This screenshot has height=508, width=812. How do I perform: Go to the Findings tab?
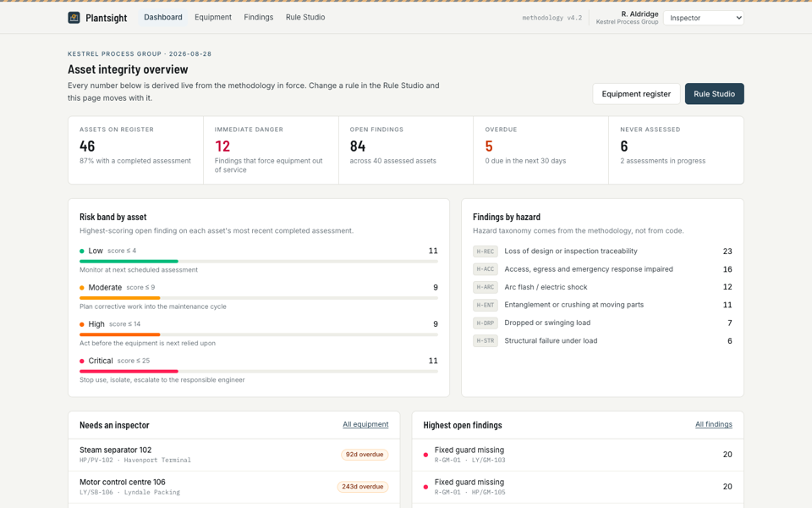pyautogui.click(x=259, y=17)
